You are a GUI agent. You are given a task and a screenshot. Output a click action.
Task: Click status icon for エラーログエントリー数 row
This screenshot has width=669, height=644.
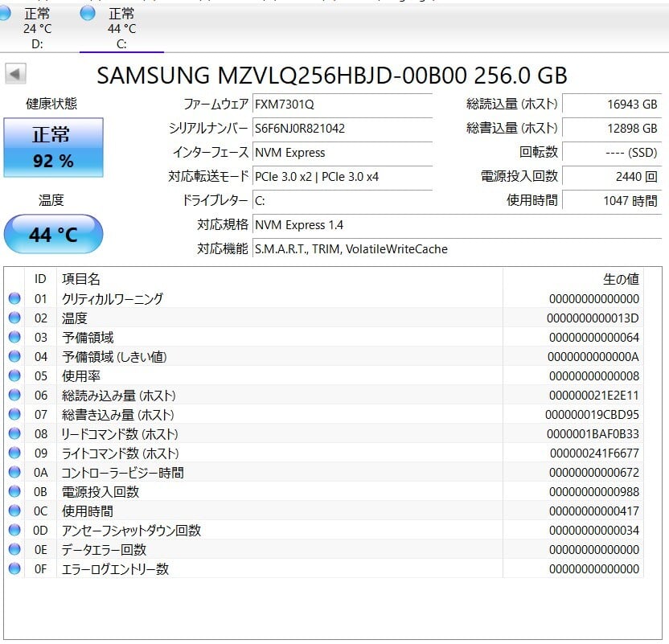click(x=14, y=569)
